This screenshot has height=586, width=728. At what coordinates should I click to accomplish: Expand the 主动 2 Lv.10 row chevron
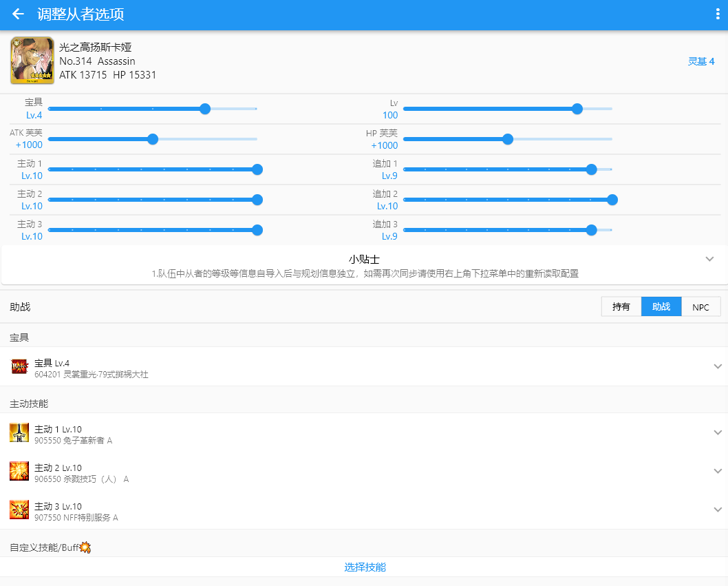coord(718,471)
